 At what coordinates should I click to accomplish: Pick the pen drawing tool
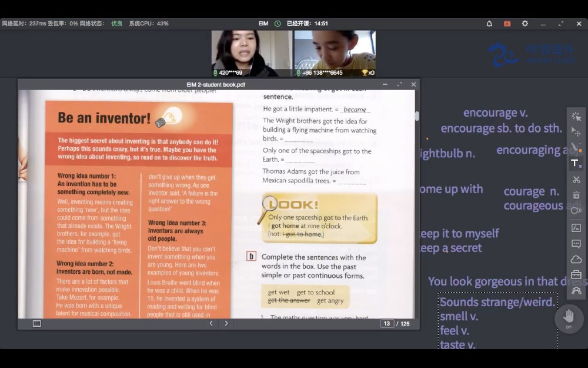point(576,147)
